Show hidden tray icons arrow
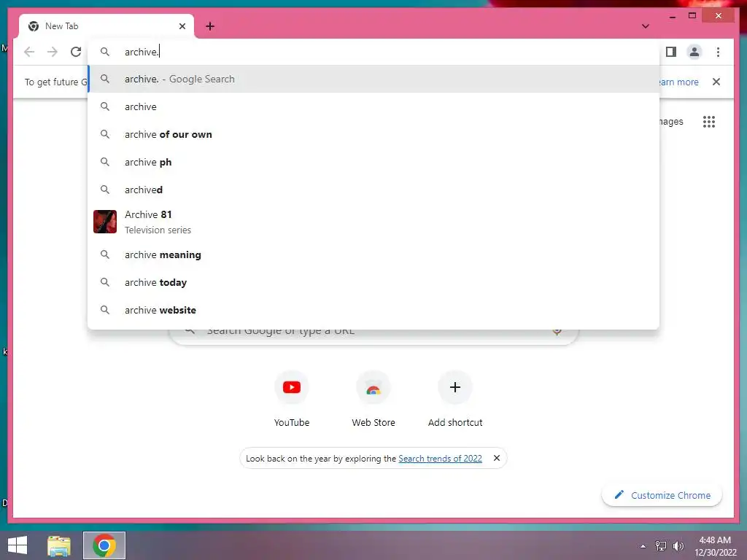Screen dimensions: 747x560 (x=643, y=546)
